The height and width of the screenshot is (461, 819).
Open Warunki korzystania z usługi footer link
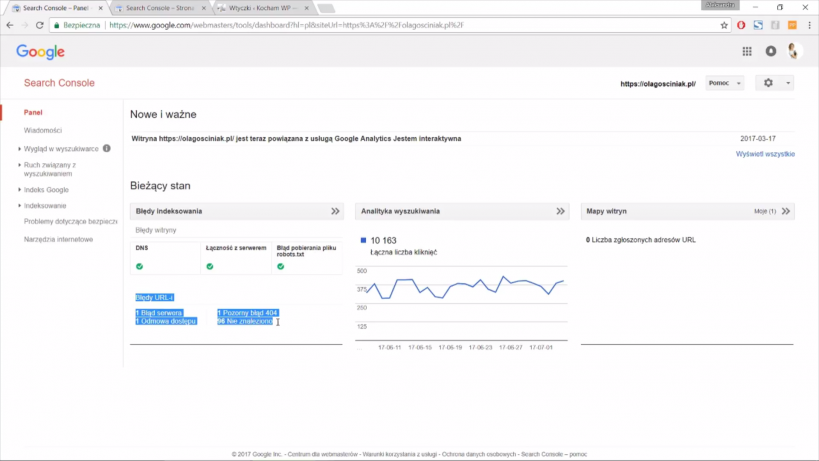coord(400,454)
